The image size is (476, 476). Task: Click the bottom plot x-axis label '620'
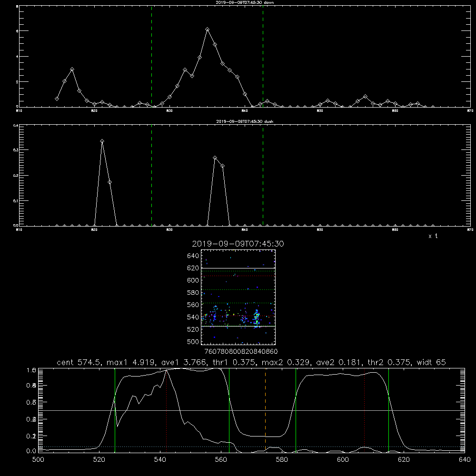tap(404, 460)
